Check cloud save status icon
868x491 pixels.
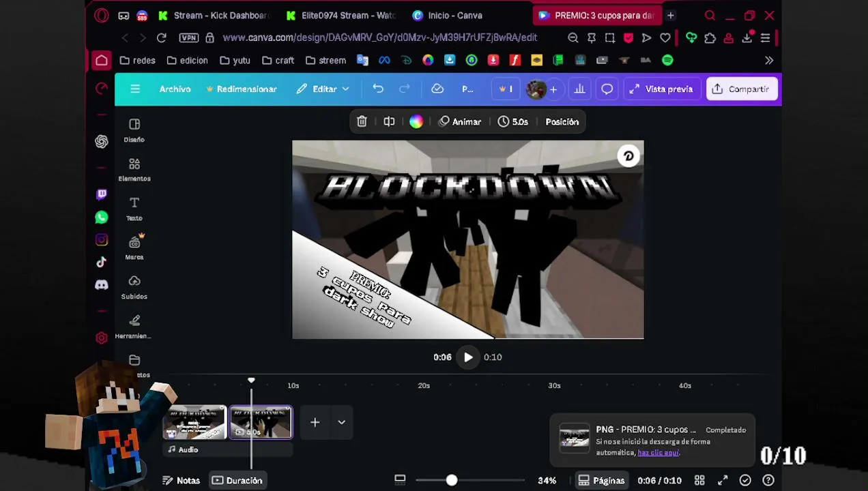click(x=437, y=89)
